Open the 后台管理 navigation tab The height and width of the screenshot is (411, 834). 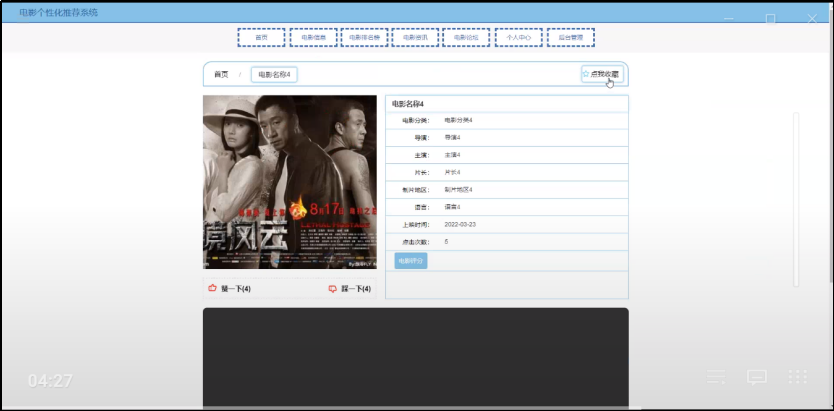571,38
